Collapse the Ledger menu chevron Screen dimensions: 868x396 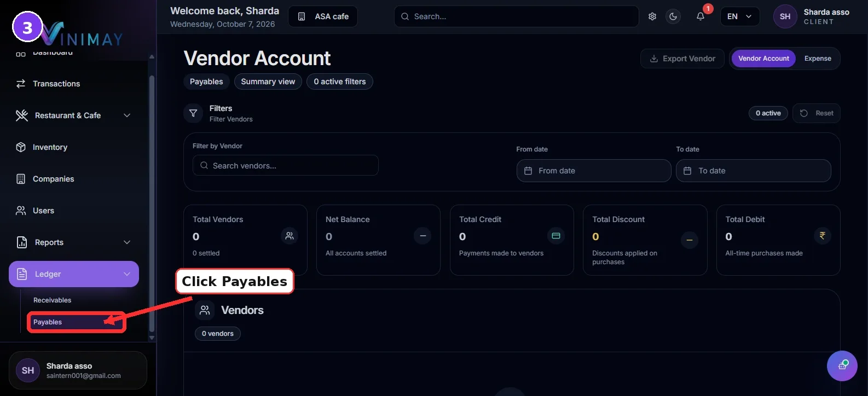pos(127,274)
